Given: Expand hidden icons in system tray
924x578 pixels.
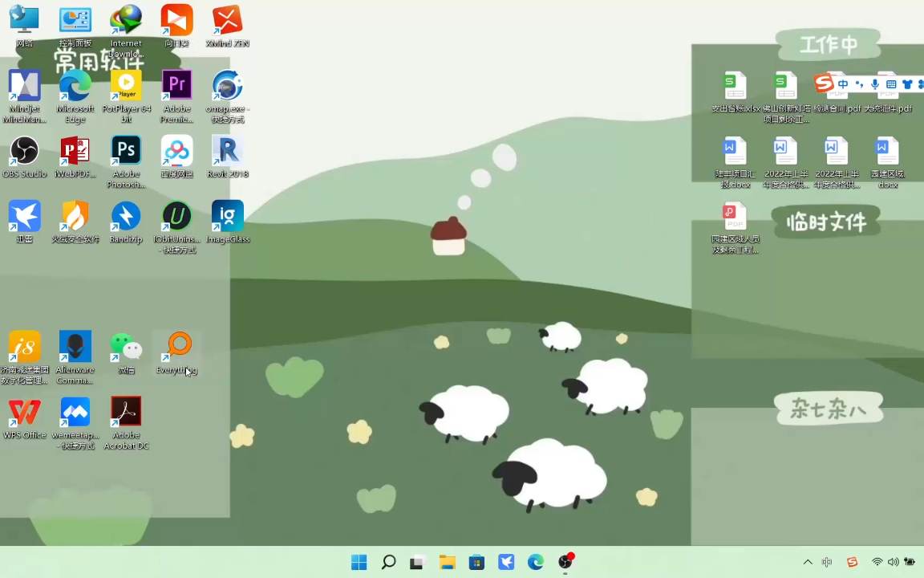Looking at the screenshot, I should coord(808,562).
